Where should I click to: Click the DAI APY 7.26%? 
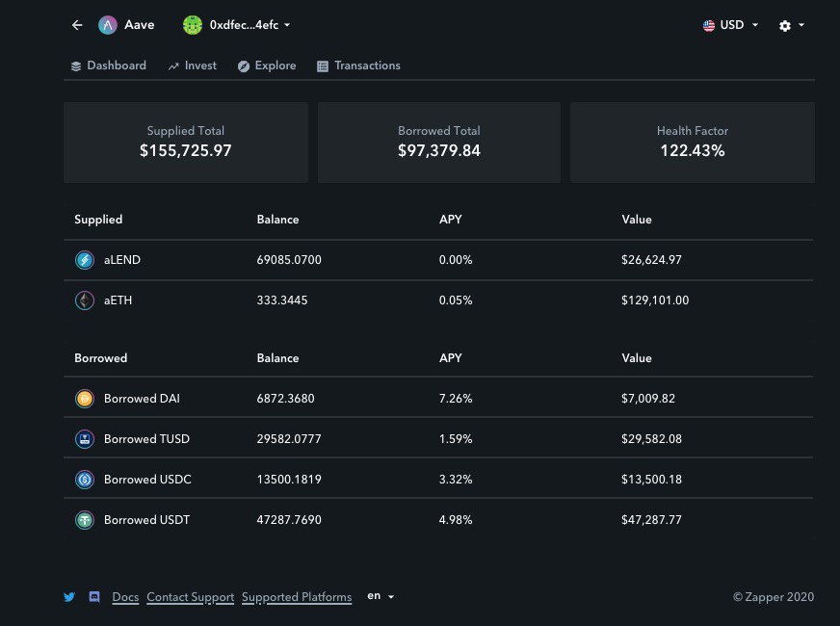click(x=456, y=399)
